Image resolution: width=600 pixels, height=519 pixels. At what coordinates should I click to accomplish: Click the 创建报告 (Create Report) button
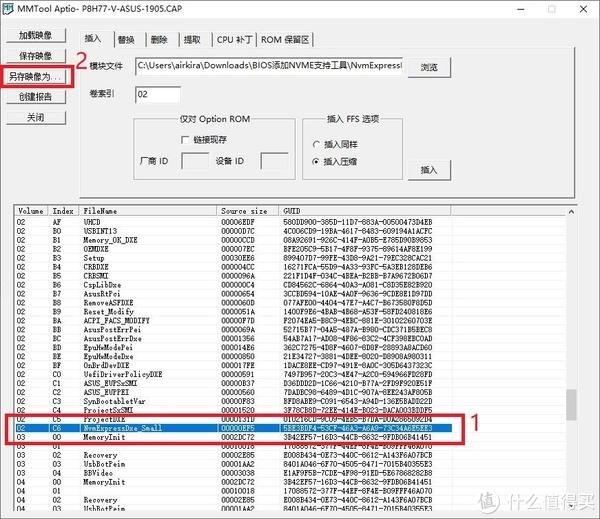pos(36,97)
